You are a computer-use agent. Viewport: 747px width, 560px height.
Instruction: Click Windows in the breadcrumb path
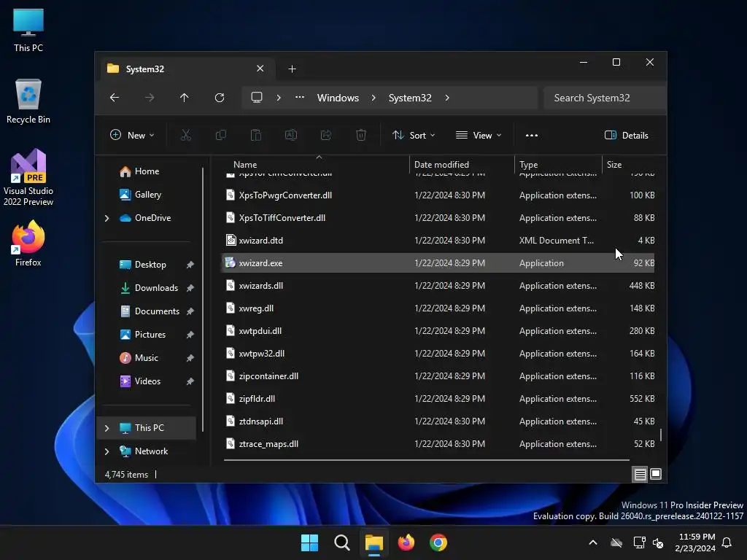[338, 98]
